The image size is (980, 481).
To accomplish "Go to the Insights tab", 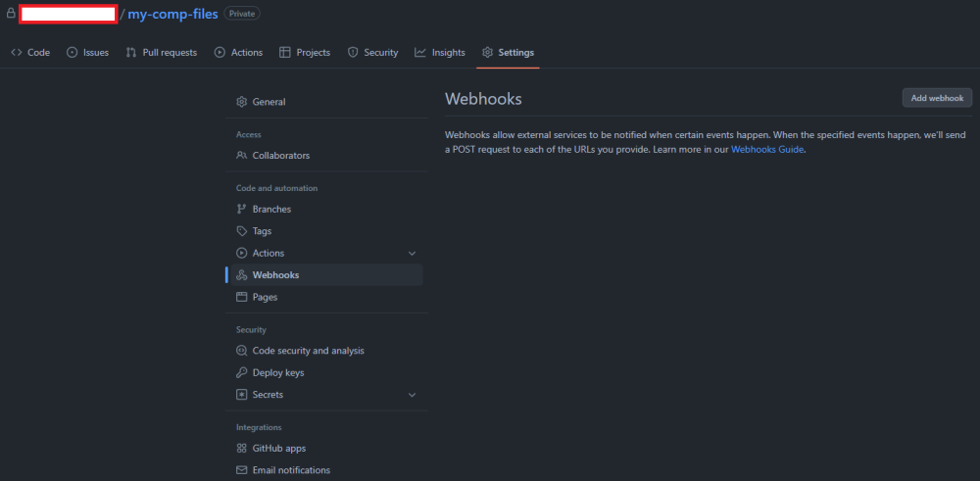I will tap(440, 53).
